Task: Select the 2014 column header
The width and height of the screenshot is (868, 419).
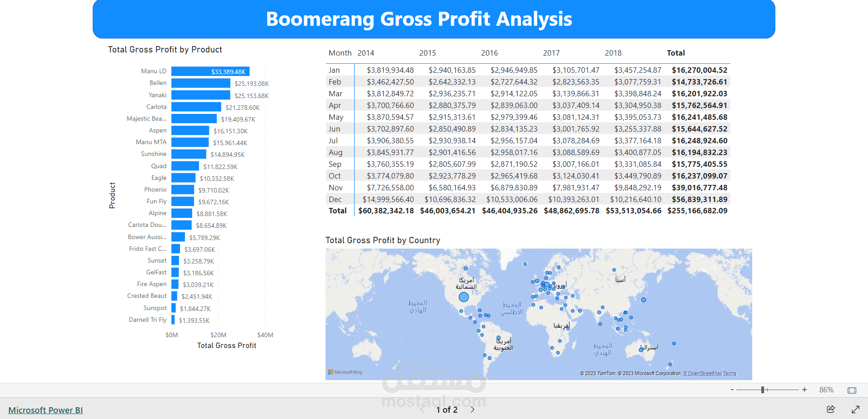Action: point(366,53)
